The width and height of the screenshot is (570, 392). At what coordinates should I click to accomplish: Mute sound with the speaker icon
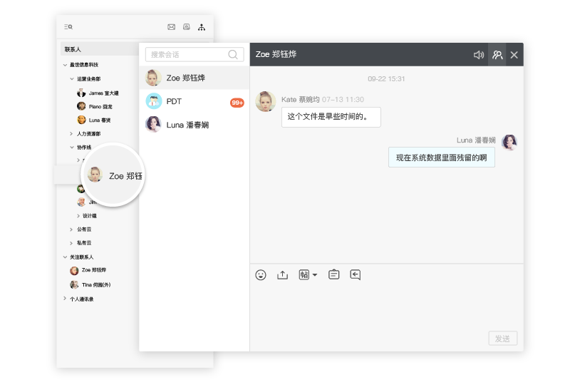478,55
